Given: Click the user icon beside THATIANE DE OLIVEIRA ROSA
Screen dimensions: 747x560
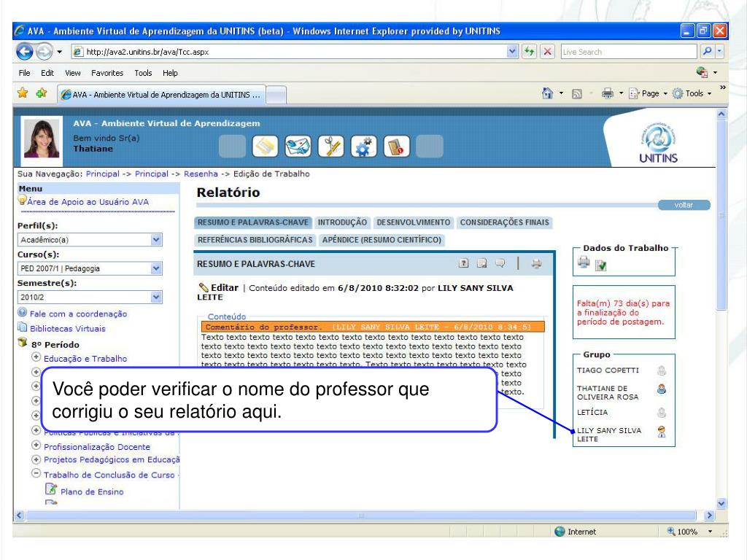Looking at the screenshot, I should tap(662, 389).
